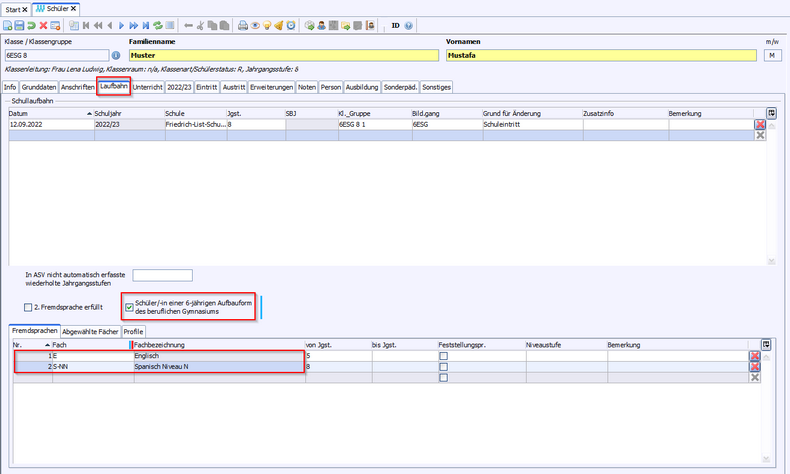This screenshot has width=790, height=474.
Task: Uncheck the 6-jährigen Aufbauform checkbox
Action: 128,306
